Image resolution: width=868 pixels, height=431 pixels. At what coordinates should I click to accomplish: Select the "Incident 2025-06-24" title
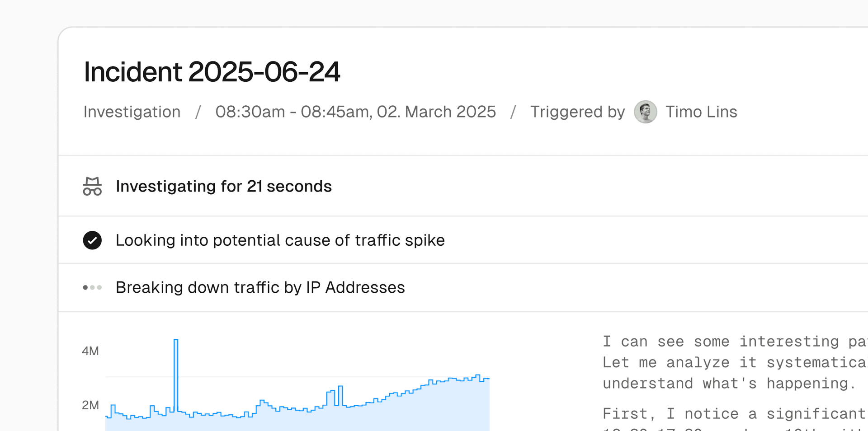click(x=212, y=72)
